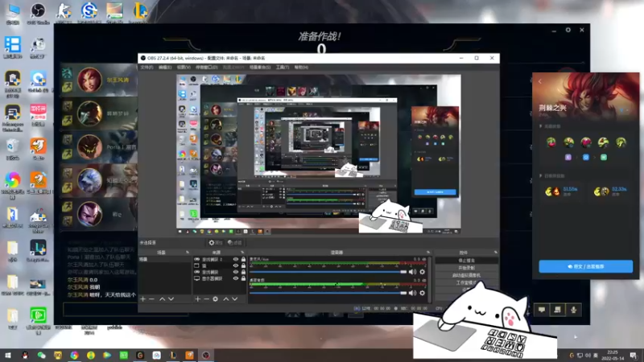Open QQ penguin taskbar icon

click(25, 356)
